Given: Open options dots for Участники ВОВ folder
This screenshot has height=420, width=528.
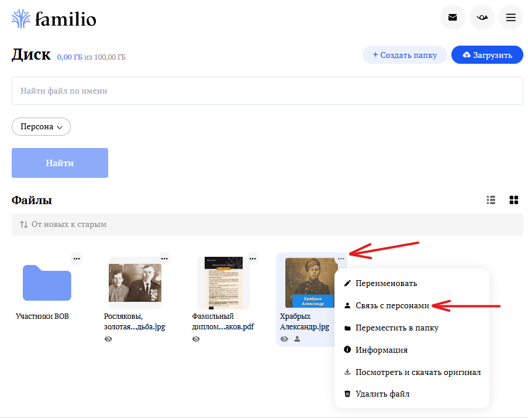Looking at the screenshot, I should [77, 259].
